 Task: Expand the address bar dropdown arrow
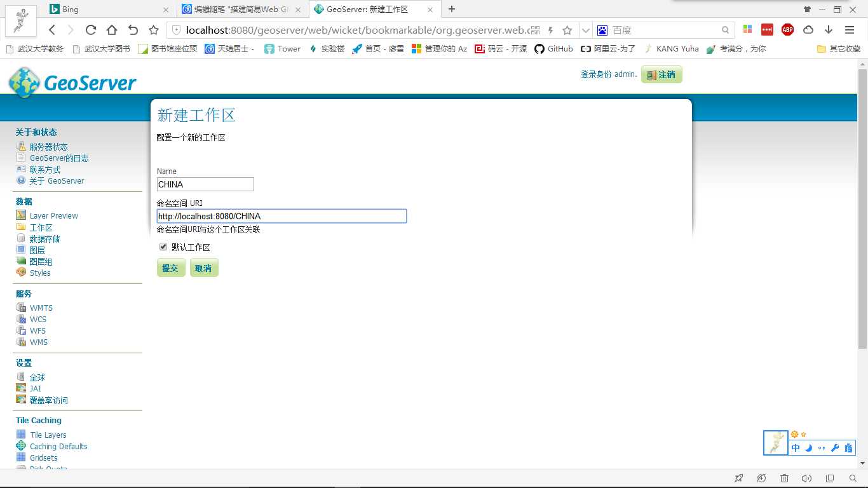point(585,30)
